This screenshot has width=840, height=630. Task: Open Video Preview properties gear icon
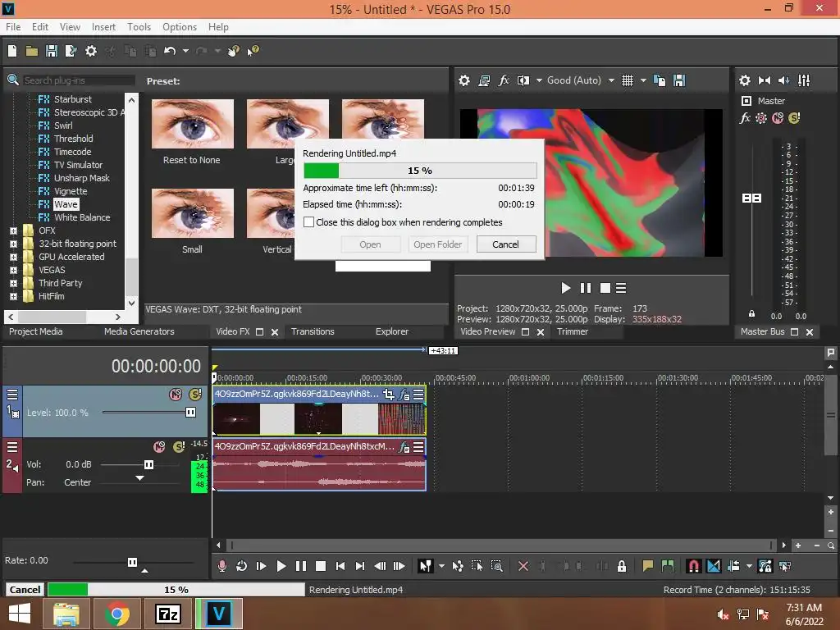point(464,80)
